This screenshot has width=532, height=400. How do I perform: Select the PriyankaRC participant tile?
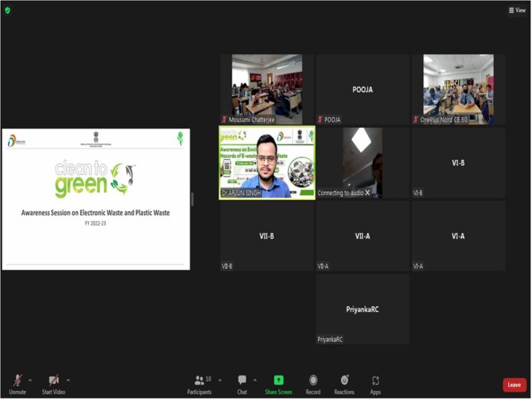click(x=362, y=309)
